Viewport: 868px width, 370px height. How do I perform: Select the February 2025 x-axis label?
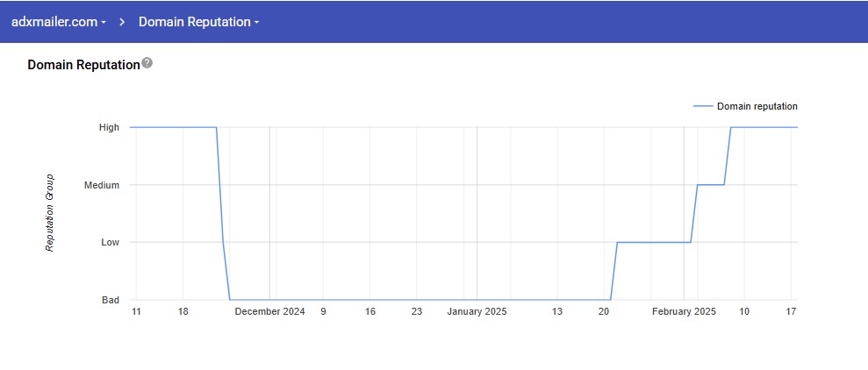click(684, 311)
